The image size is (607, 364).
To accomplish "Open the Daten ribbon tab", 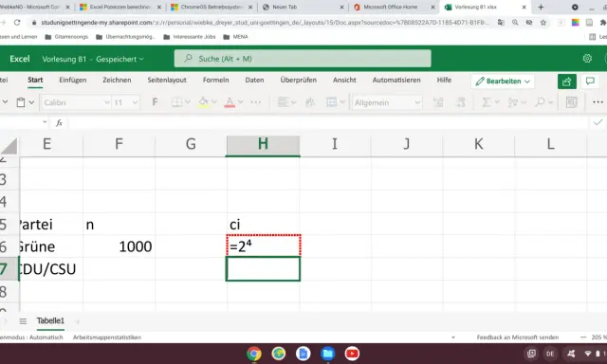I will [x=254, y=80].
